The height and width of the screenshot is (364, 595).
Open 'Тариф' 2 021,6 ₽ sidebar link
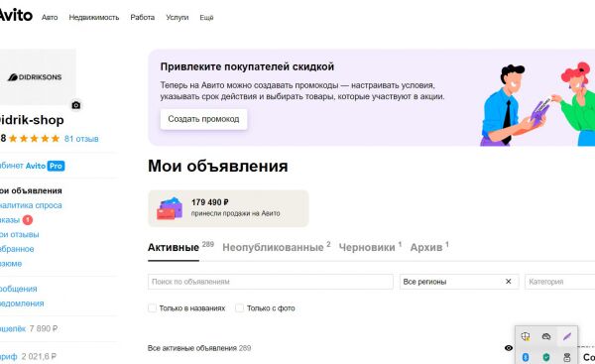[28, 356]
